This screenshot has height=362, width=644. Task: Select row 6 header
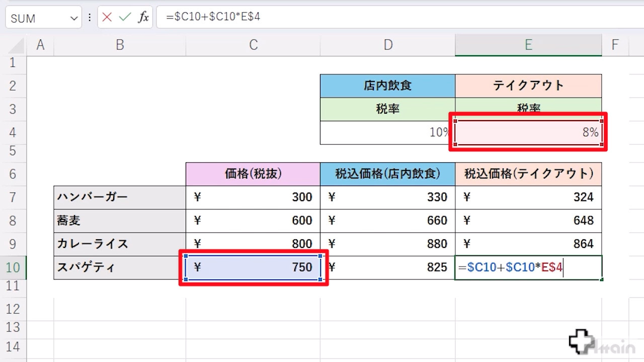[13, 174]
